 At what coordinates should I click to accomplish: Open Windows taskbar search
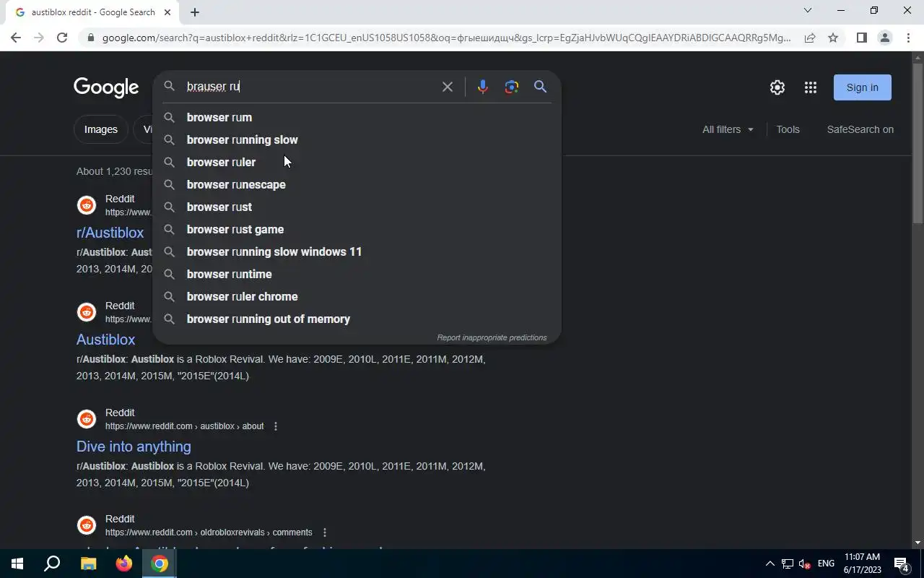tap(52, 564)
